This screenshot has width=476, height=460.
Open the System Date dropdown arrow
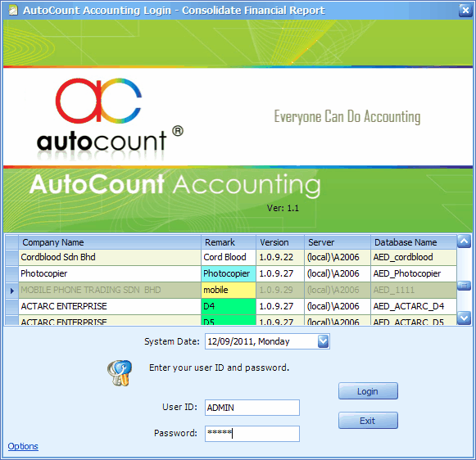click(x=323, y=341)
